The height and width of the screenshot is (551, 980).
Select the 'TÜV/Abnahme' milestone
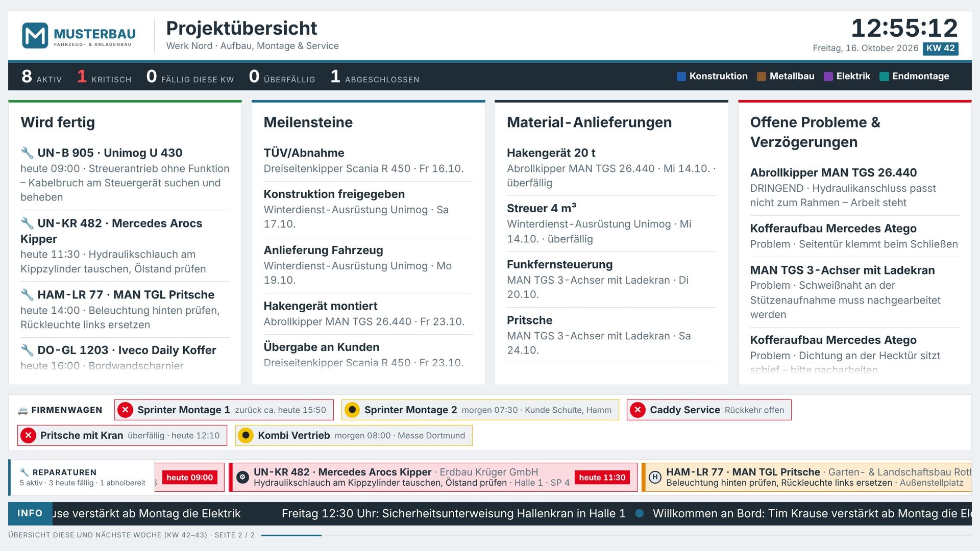[x=368, y=160]
